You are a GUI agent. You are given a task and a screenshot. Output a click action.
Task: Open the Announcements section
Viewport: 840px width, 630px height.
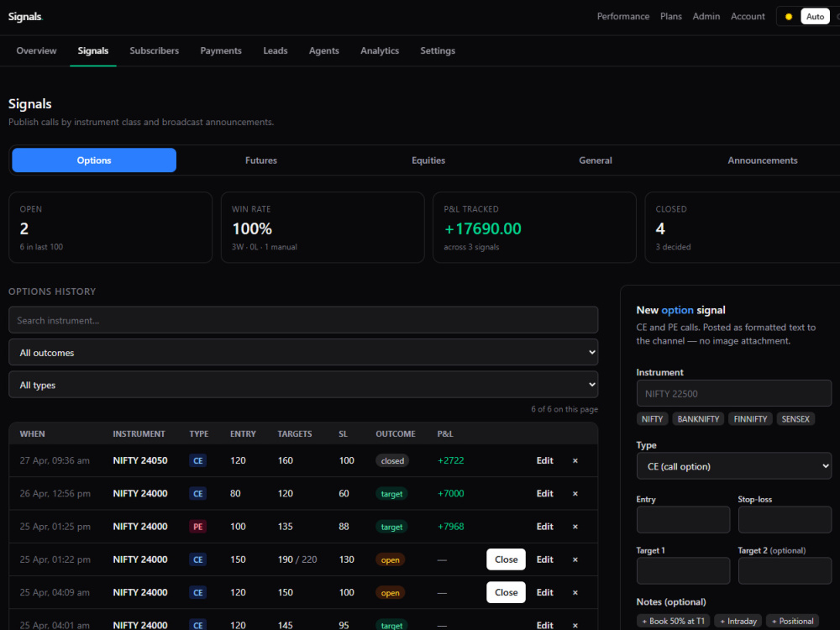click(763, 160)
